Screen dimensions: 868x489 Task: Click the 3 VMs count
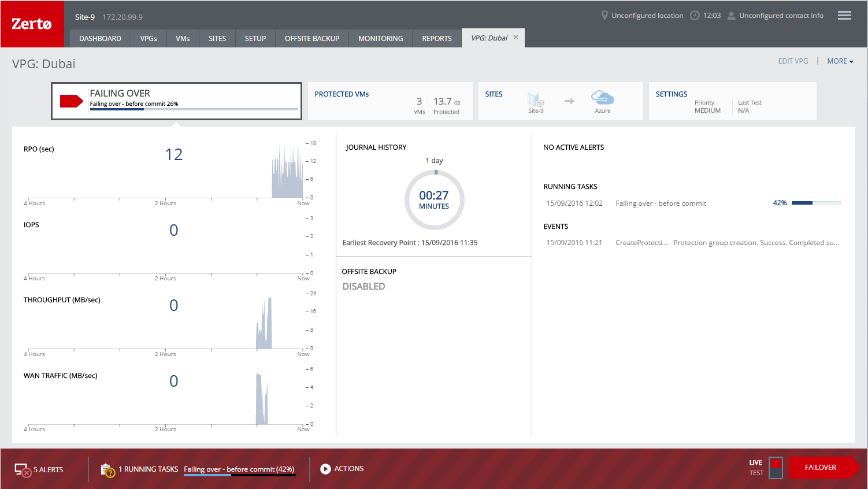[x=420, y=105]
